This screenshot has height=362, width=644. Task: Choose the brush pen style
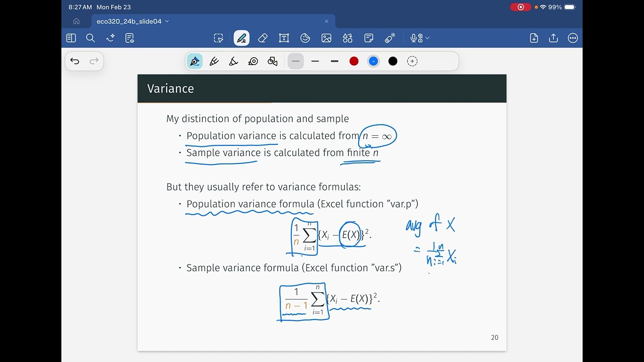[x=233, y=61]
